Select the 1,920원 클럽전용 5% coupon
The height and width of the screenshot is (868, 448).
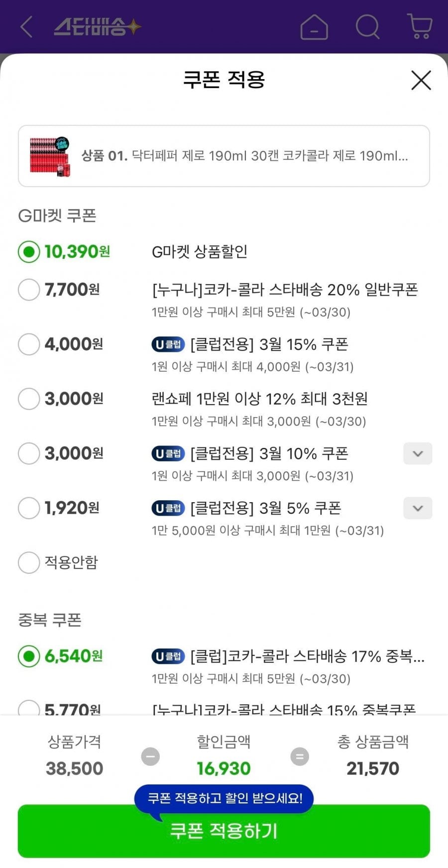[x=29, y=508]
